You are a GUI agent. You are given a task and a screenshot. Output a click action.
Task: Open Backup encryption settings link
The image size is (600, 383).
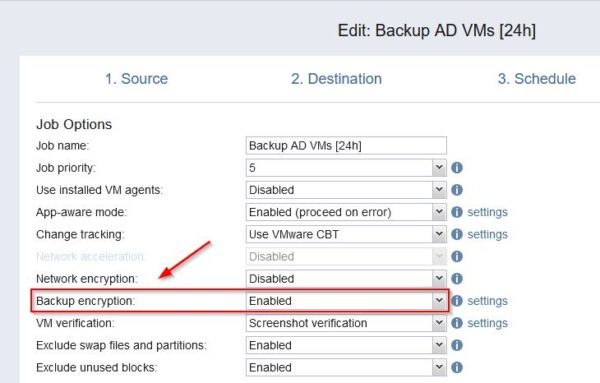(488, 301)
